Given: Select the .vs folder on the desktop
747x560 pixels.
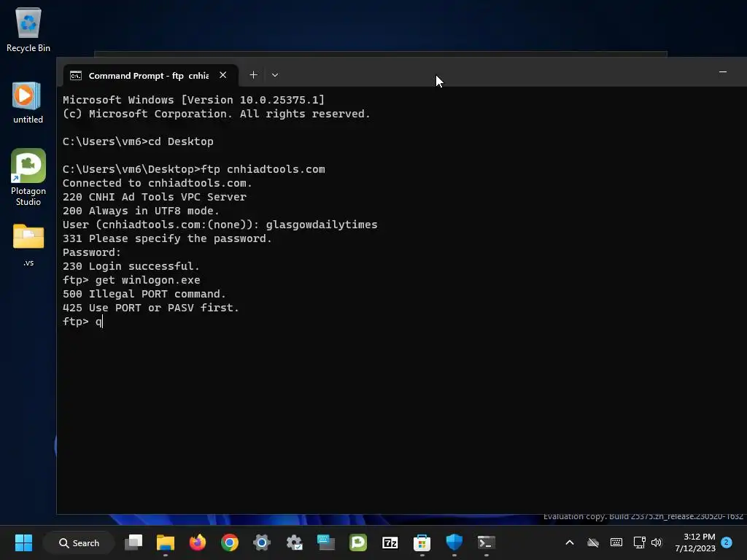Looking at the screenshot, I should coord(28,244).
